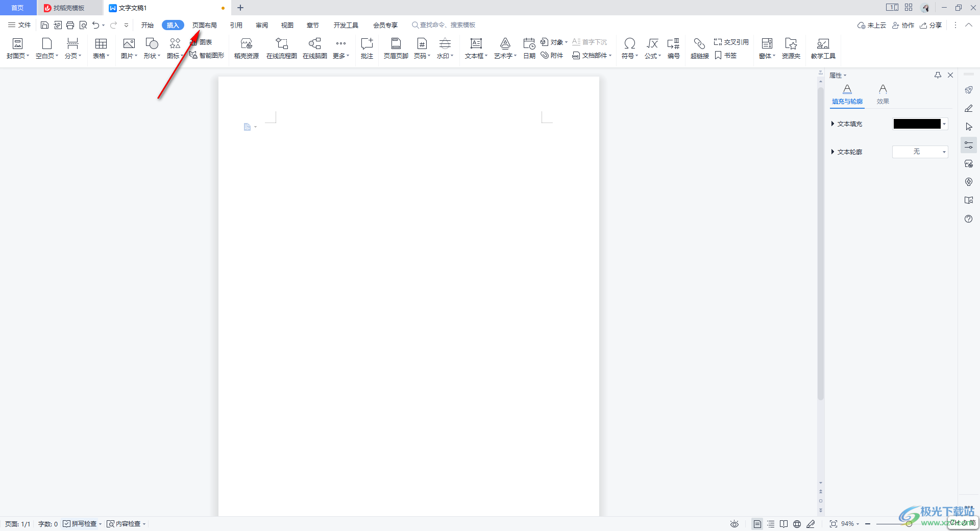Open the 页面布局 ribbon tab

[x=205, y=25]
